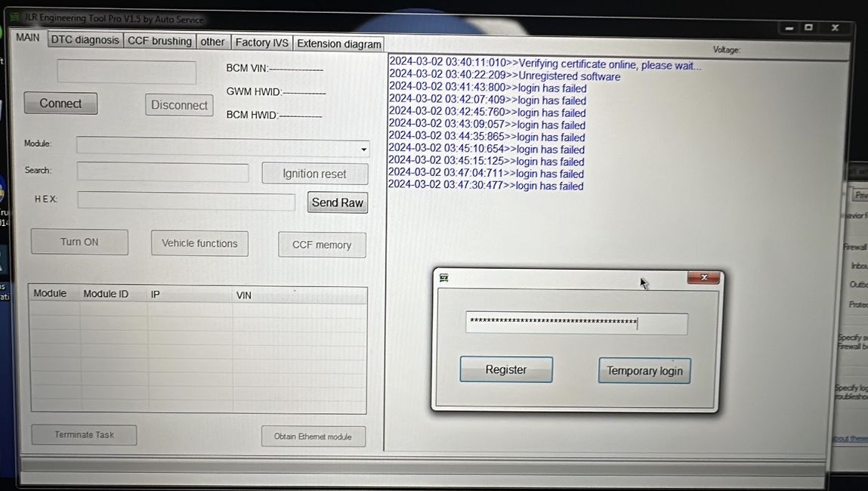This screenshot has width=868, height=491.
Task: Click the Voltage label
Action: pos(726,50)
